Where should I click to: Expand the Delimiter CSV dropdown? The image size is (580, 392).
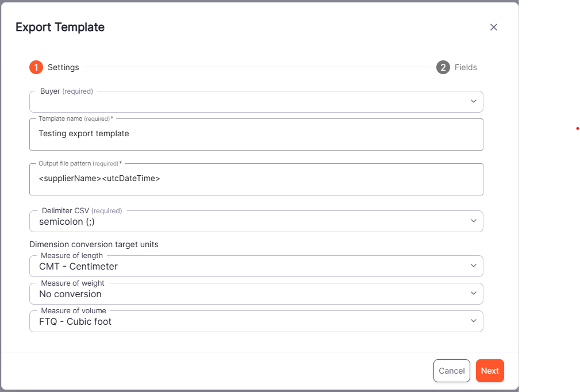[x=256, y=221]
